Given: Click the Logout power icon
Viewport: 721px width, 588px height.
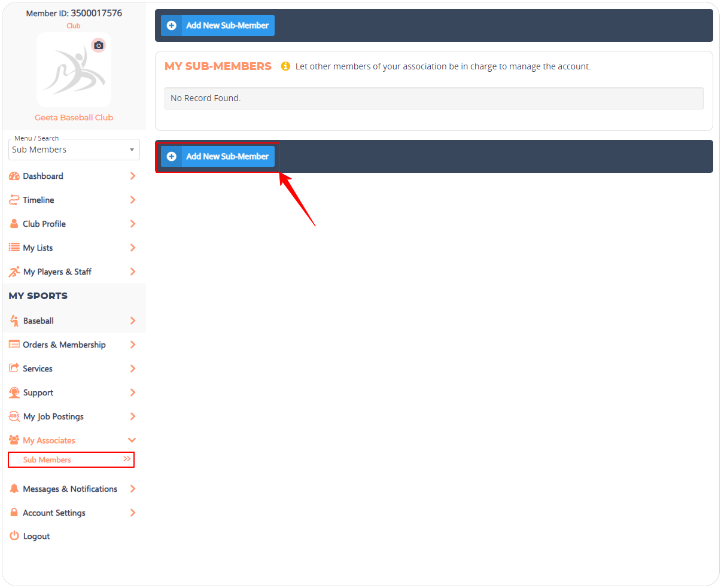Looking at the screenshot, I should 14,536.
